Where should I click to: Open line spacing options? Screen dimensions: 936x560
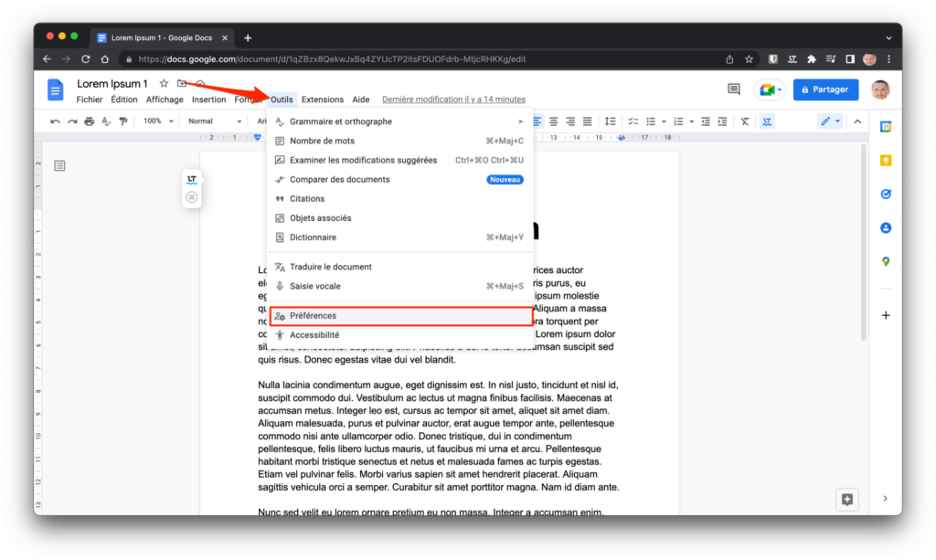pyautogui.click(x=610, y=122)
